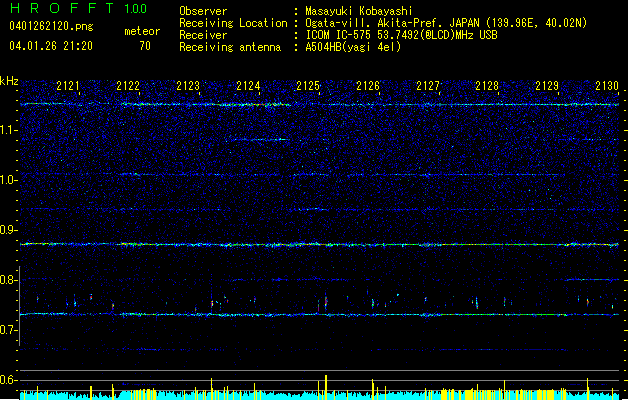Click the 2125 time marker
This screenshot has height=400, width=629.
tap(308, 86)
